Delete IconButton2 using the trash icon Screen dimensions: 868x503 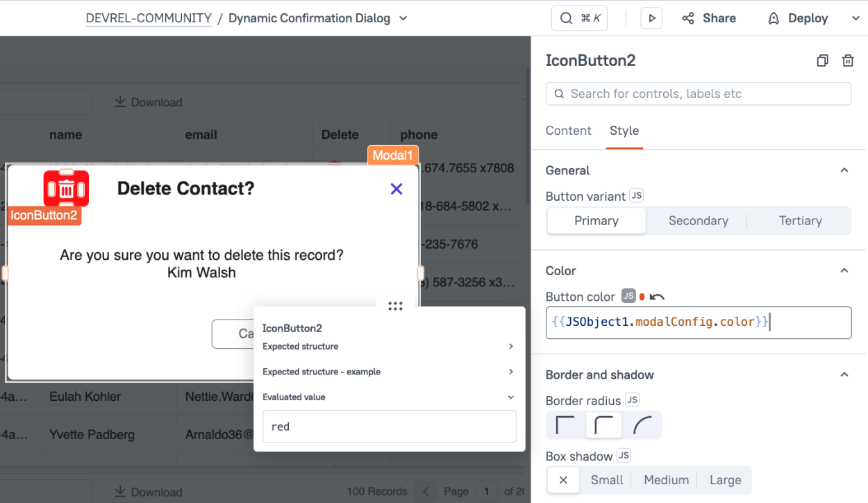(x=847, y=60)
